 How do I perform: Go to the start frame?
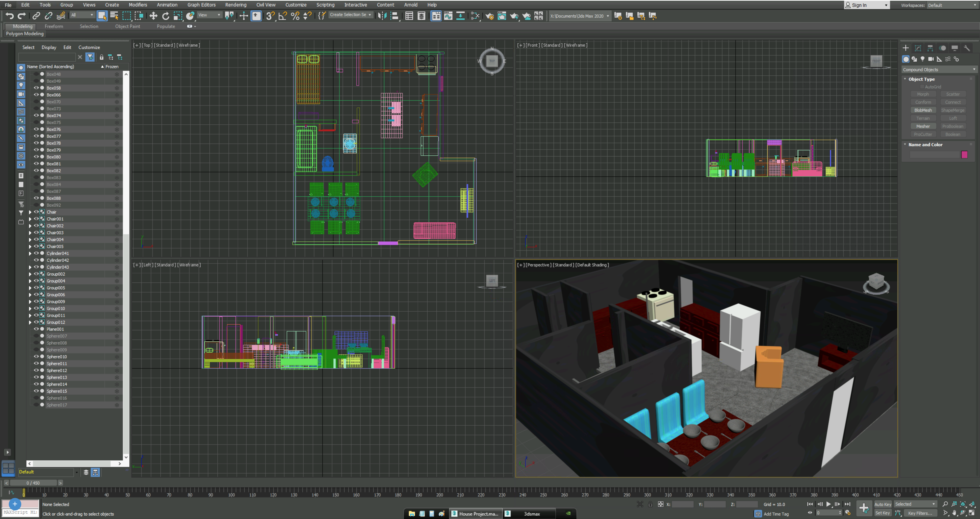(x=810, y=504)
